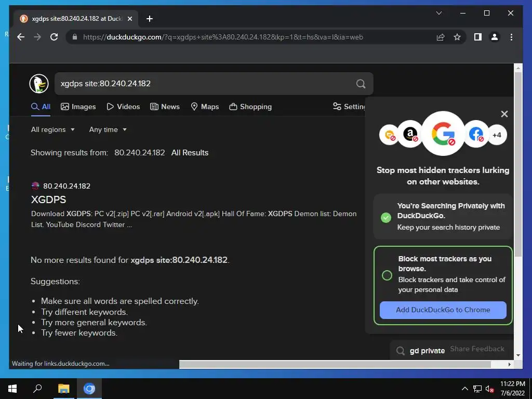
Task: Click the Chrome address bar URL
Action: (x=223, y=37)
